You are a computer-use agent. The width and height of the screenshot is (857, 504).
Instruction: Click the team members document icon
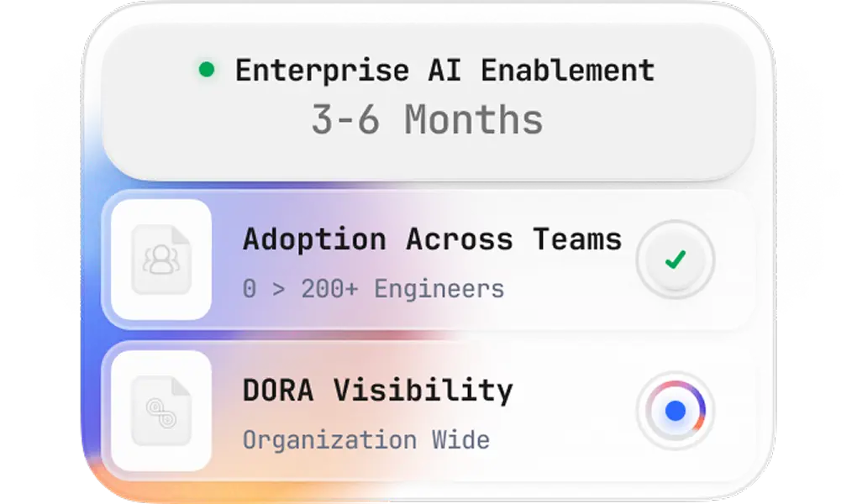(x=160, y=260)
